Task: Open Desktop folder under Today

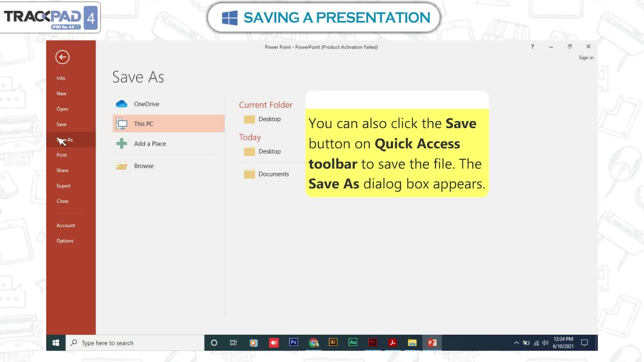Action: (269, 151)
